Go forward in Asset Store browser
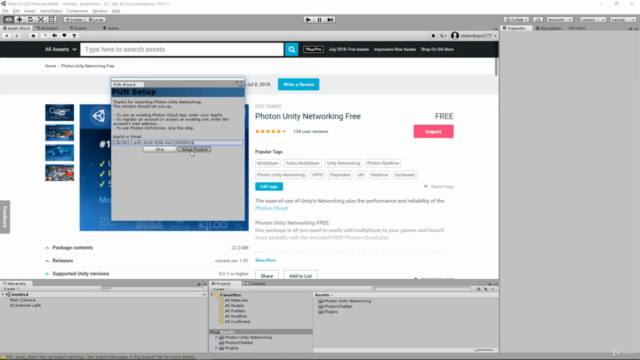The height and width of the screenshot is (360, 640). (16, 36)
